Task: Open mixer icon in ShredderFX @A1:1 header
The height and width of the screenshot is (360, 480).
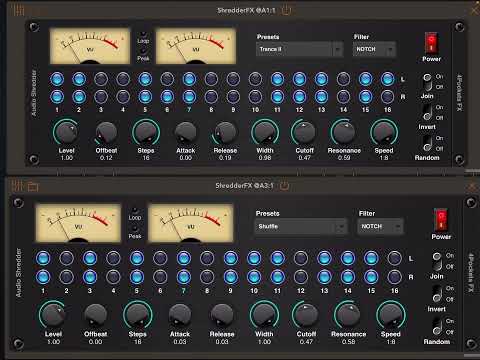Action: coord(19,10)
